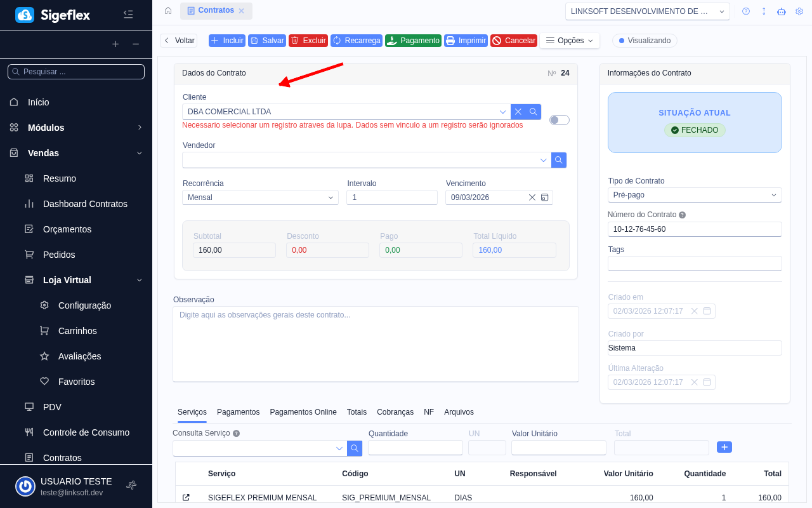Open external link for SIGEFLEX PREMIUM MENSAL row
The width and height of the screenshot is (812, 508).
(186, 498)
